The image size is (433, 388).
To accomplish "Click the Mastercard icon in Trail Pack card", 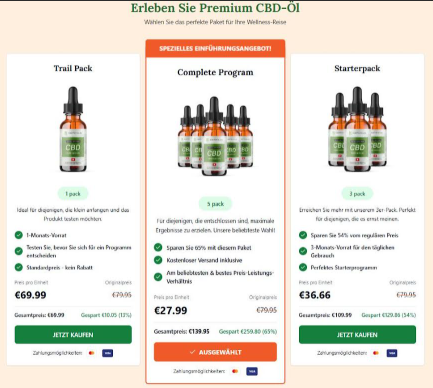I will coord(91,353).
